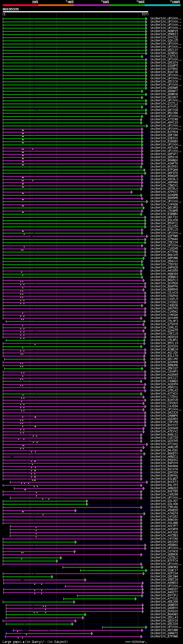Select hit label UniRef100_Q4XXH3

tap(164, 542)
